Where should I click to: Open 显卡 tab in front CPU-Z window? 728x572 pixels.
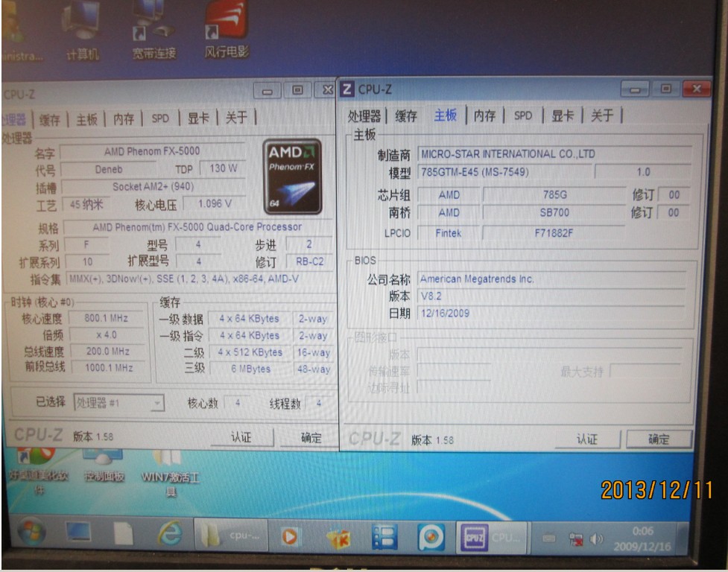coord(563,115)
